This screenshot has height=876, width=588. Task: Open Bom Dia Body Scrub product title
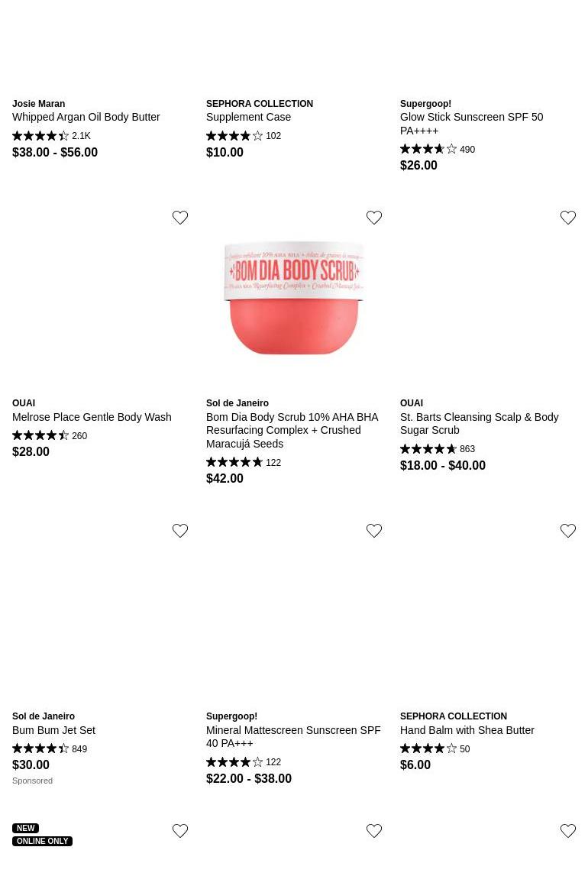click(292, 430)
